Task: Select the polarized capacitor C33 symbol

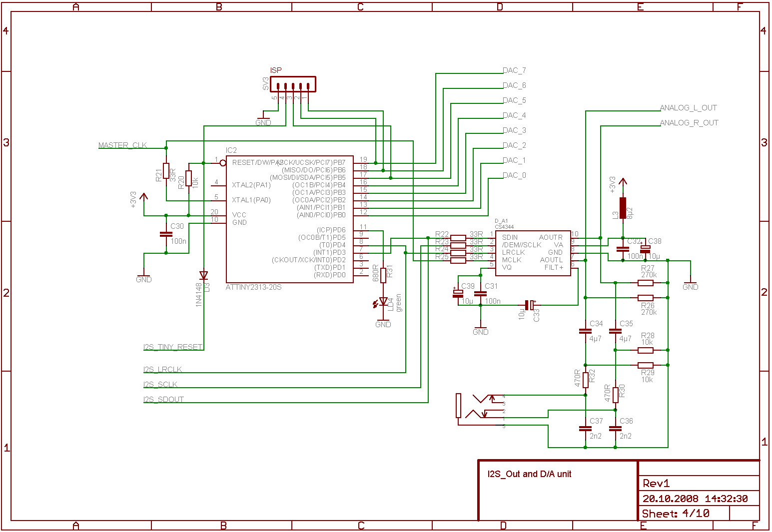Action: click(530, 305)
